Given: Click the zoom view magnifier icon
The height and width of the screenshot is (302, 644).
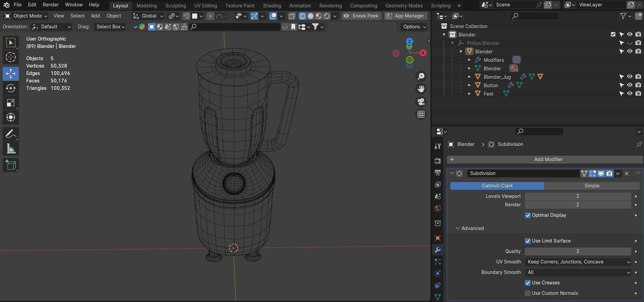Looking at the screenshot, I should [421, 76].
